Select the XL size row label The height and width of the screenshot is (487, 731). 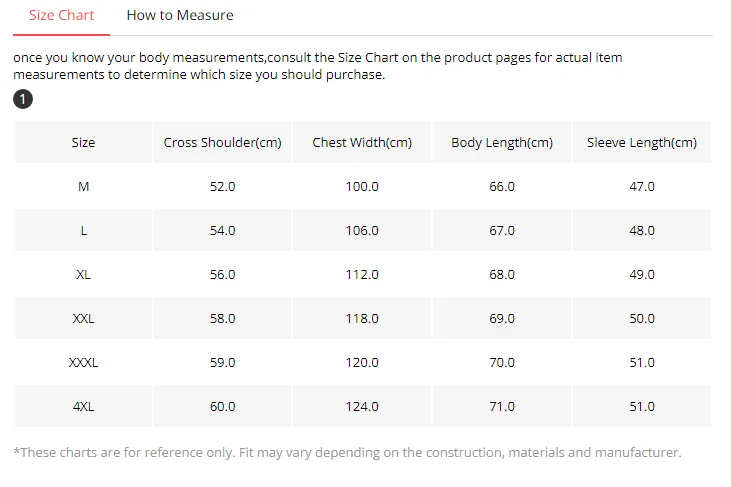pyautogui.click(x=83, y=274)
